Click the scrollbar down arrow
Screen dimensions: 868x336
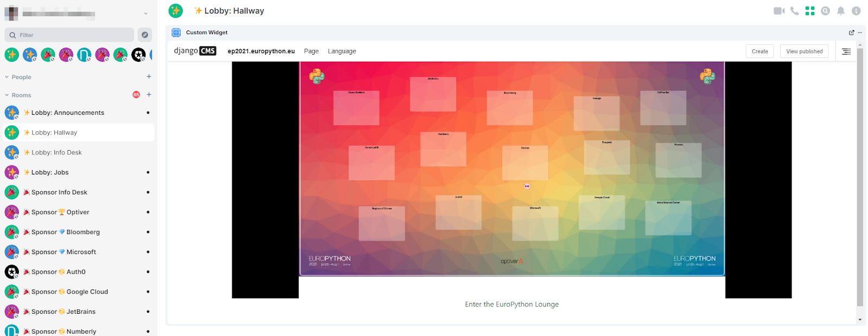click(x=860, y=320)
